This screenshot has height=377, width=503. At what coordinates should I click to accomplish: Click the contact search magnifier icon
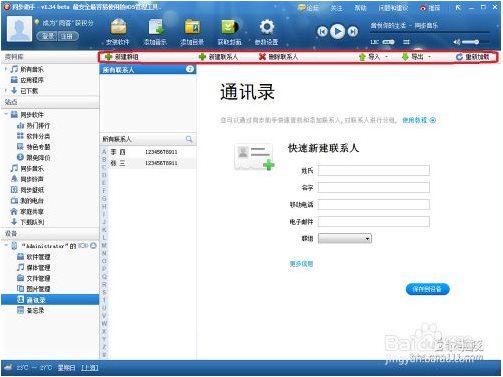(189, 139)
